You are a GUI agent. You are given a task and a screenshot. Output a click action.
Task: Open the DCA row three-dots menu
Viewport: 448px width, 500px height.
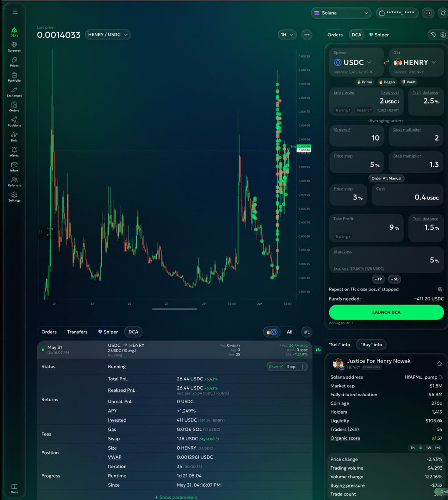303,367
